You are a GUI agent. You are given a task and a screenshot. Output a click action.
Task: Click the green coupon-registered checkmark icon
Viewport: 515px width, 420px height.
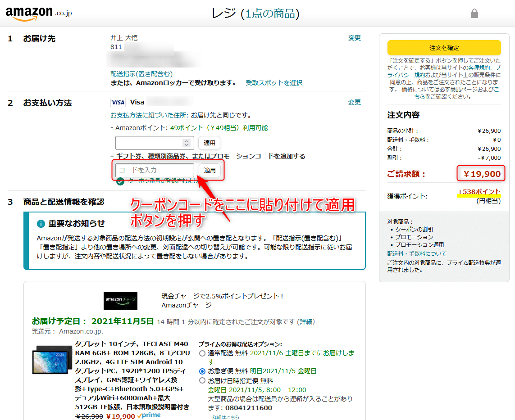120,181
